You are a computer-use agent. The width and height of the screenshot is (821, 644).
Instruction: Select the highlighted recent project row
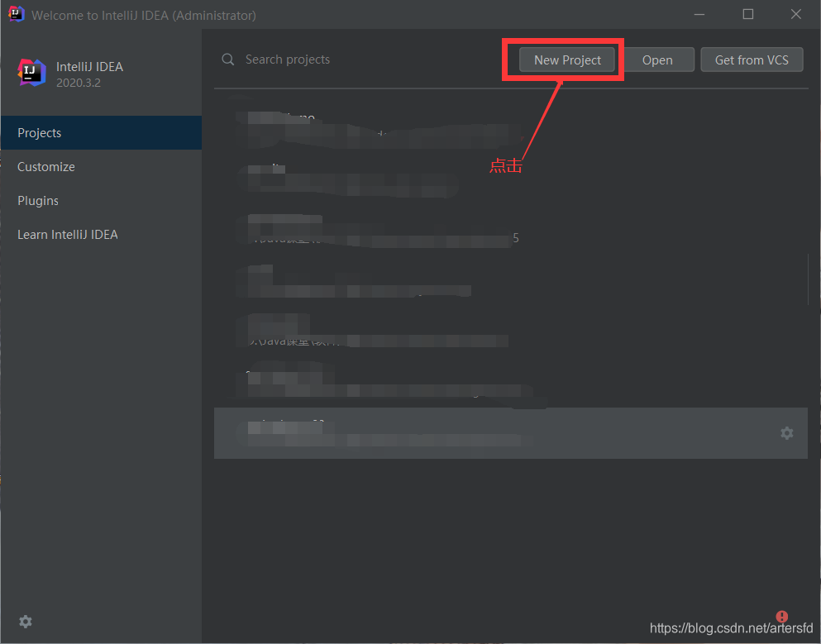point(510,433)
